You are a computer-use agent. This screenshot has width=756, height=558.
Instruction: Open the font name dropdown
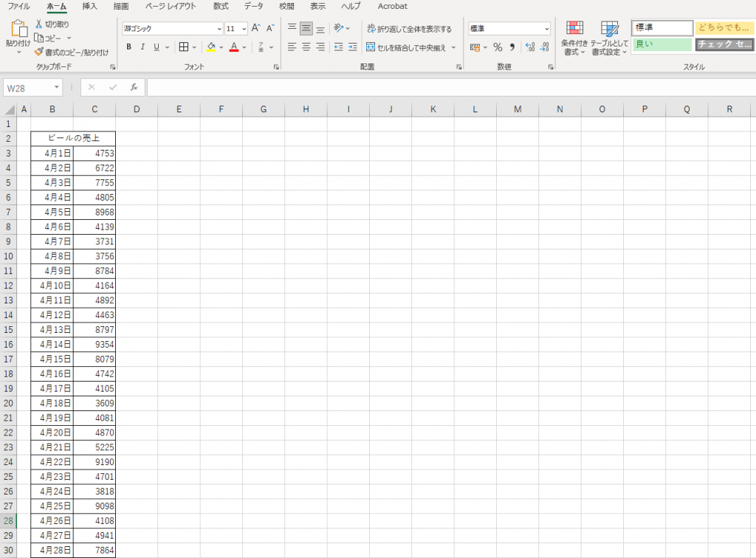tap(219, 29)
